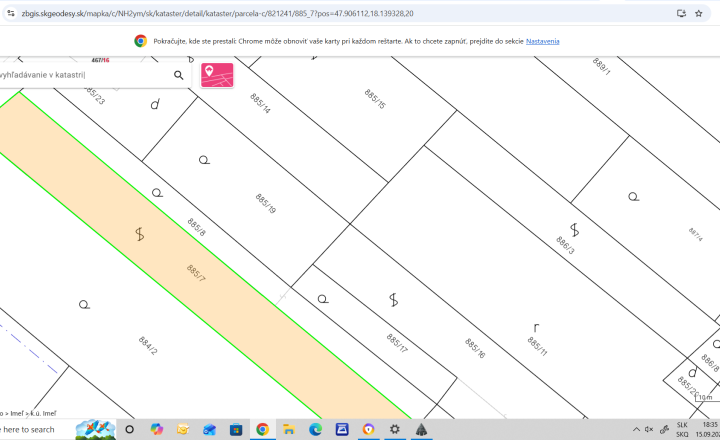The image size is (720, 440).
Task: View site information icon left of URL
Action: (x=11, y=13)
